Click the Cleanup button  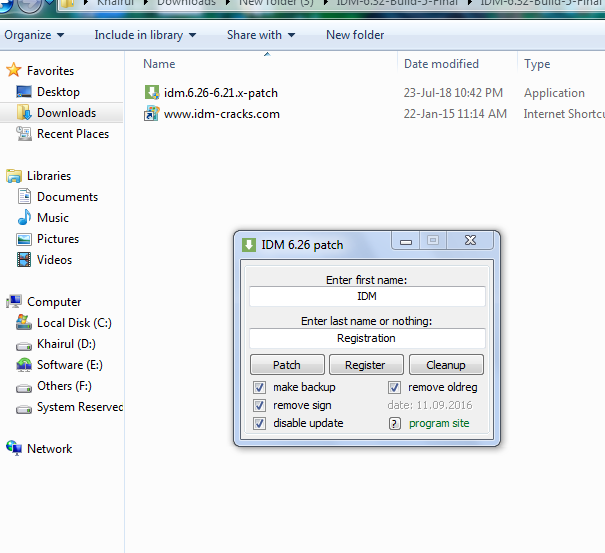coord(446,365)
